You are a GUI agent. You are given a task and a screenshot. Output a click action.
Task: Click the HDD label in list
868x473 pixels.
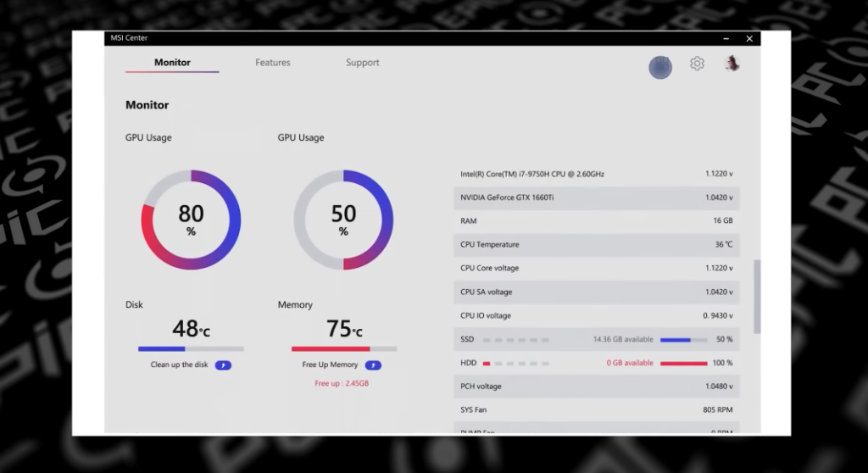[x=468, y=363]
